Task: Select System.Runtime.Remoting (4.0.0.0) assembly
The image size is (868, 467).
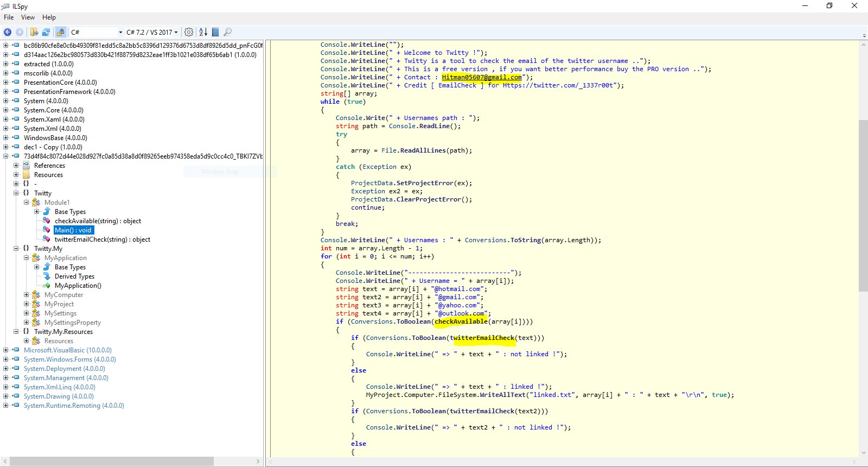Action: tap(74, 406)
